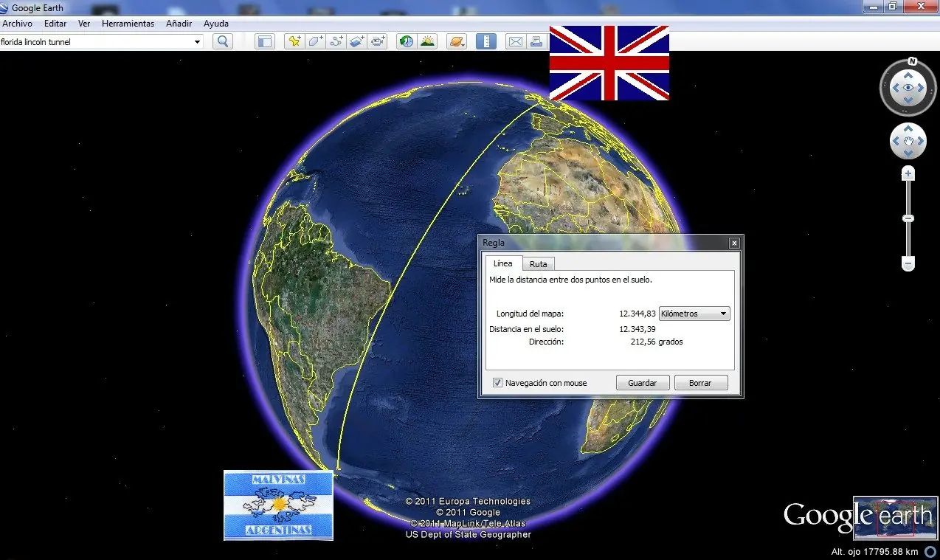Zoom in with the plus button

(x=908, y=174)
